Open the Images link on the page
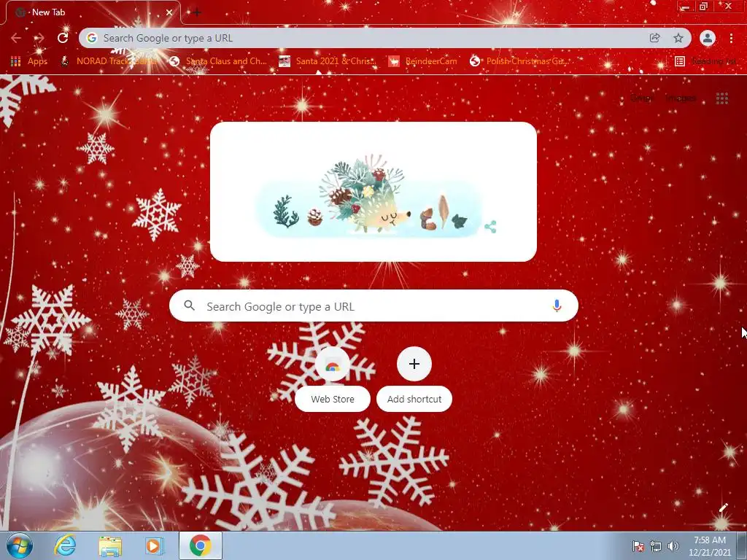Viewport: 747px width, 560px height. 681,98
